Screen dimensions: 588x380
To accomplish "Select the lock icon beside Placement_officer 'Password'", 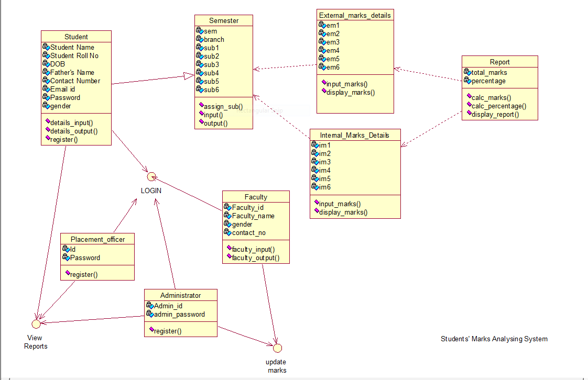I will (66, 257).
